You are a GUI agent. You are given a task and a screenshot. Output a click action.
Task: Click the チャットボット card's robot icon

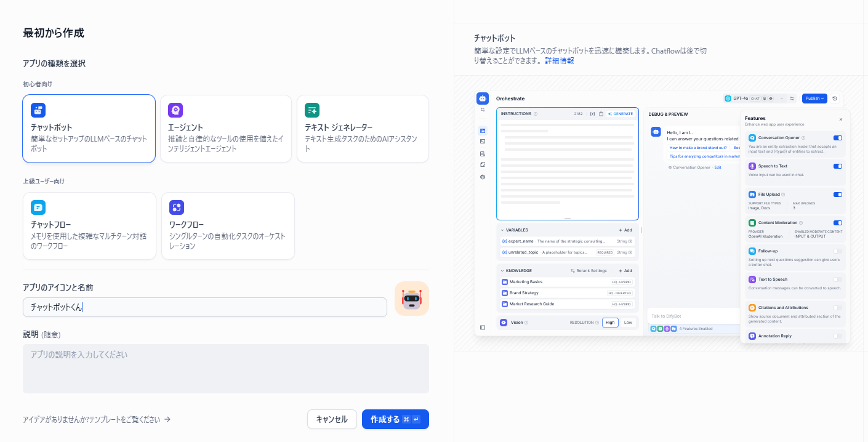coord(38,110)
